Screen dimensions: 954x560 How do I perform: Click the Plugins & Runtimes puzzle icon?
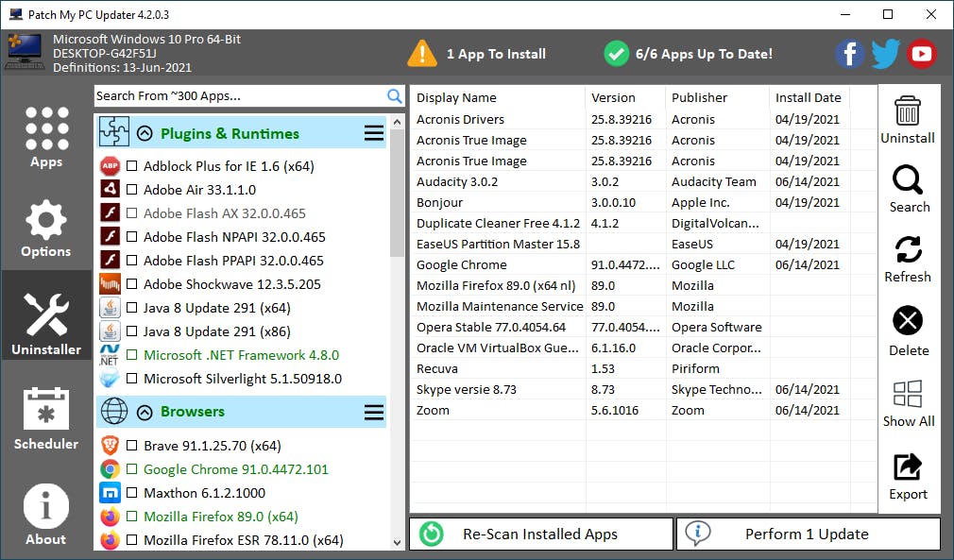click(x=114, y=132)
